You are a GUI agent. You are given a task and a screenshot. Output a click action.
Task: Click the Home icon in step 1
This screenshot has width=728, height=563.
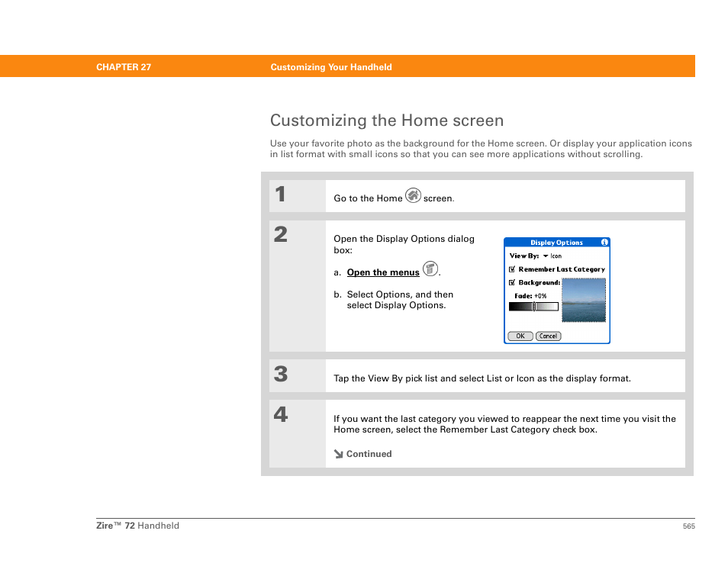[413, 195]
